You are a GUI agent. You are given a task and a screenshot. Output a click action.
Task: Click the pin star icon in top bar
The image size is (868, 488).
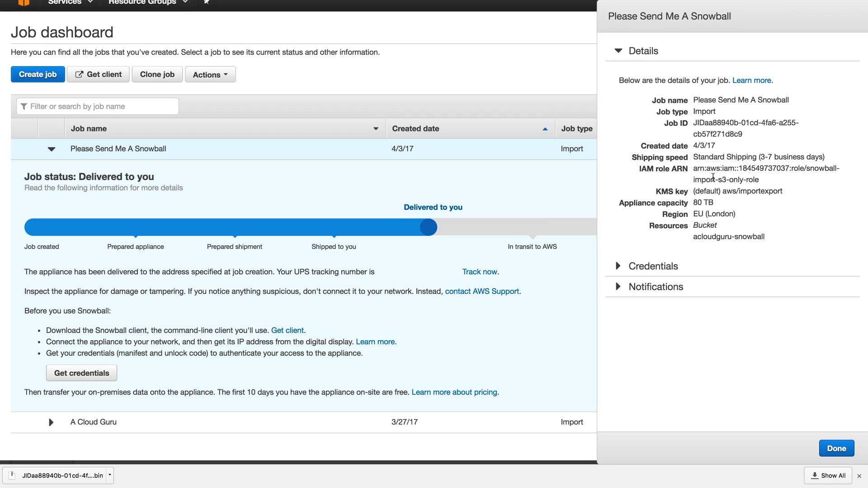206,2
